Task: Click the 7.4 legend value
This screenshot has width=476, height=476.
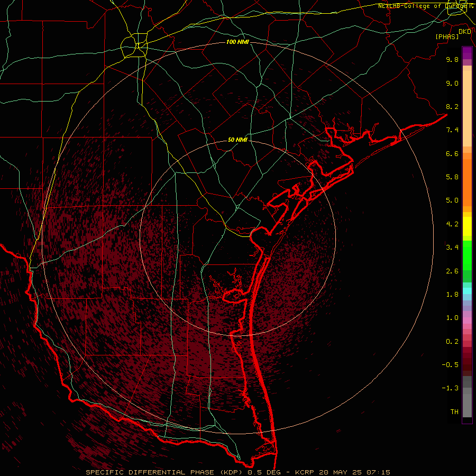Action: point(452,130)
